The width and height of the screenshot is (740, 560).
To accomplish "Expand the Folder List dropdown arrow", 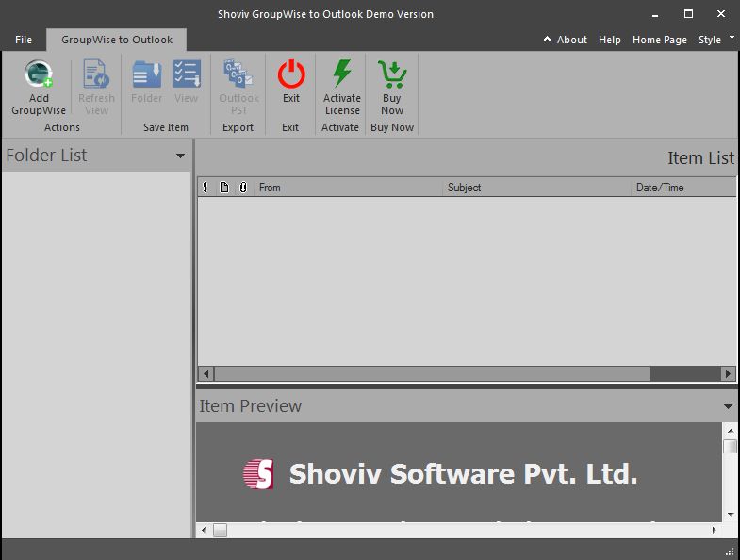I will pyautogui.click(x=180, y=156).
